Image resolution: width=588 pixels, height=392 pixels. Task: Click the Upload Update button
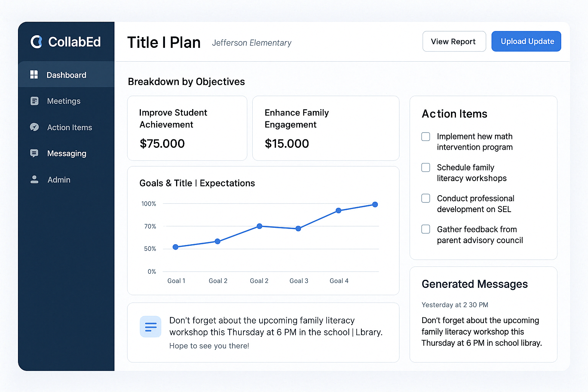526,41
